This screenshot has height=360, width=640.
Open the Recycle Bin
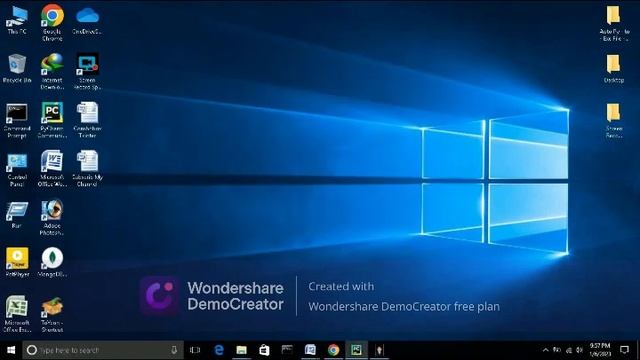coord(17,69)
